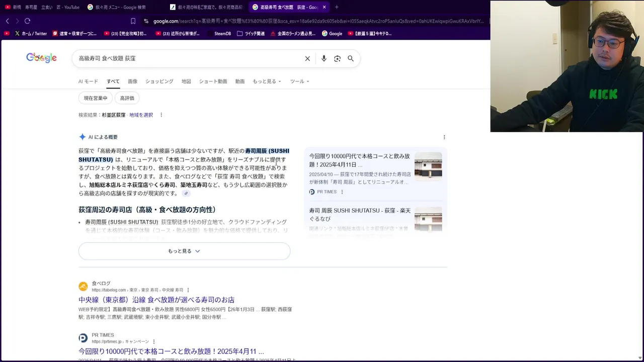Click the thumbnail on the PR TIMES source card
This screenshot has height=362, width=644.
tap(428, 166)
